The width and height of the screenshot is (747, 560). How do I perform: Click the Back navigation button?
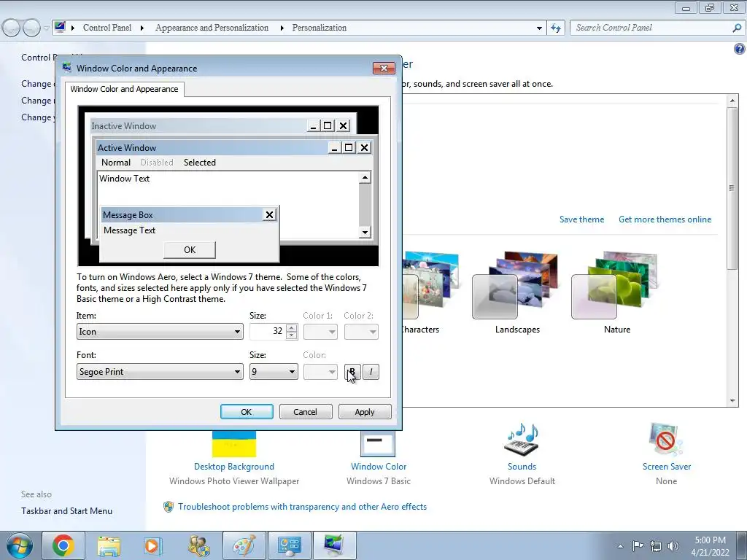(12, 28)
